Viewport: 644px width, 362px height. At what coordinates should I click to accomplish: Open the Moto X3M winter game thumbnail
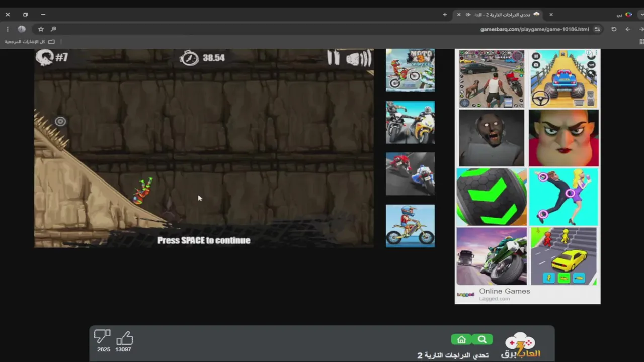click(x=410, y=70)
